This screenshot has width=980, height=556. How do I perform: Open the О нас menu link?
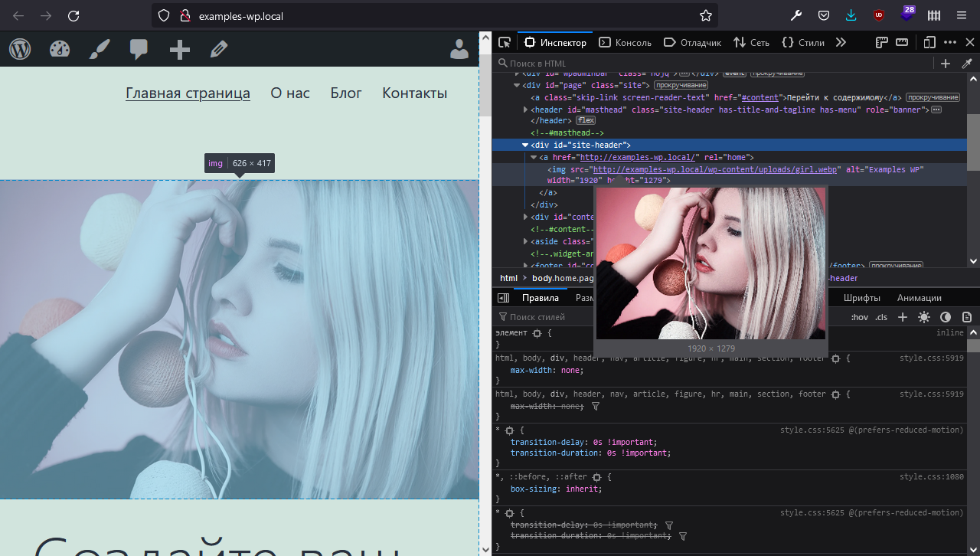[x=290, y=93]
